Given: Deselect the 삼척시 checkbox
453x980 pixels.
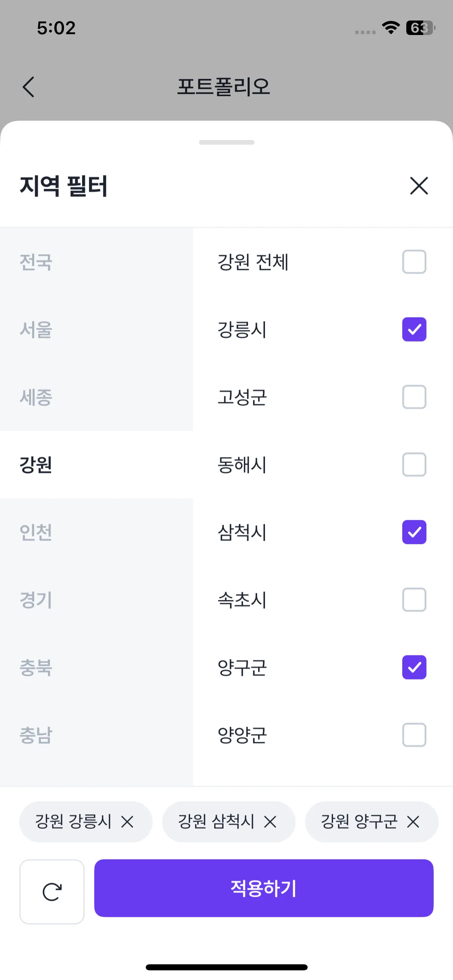Looking at the screenshot, I should click(414, 532).
